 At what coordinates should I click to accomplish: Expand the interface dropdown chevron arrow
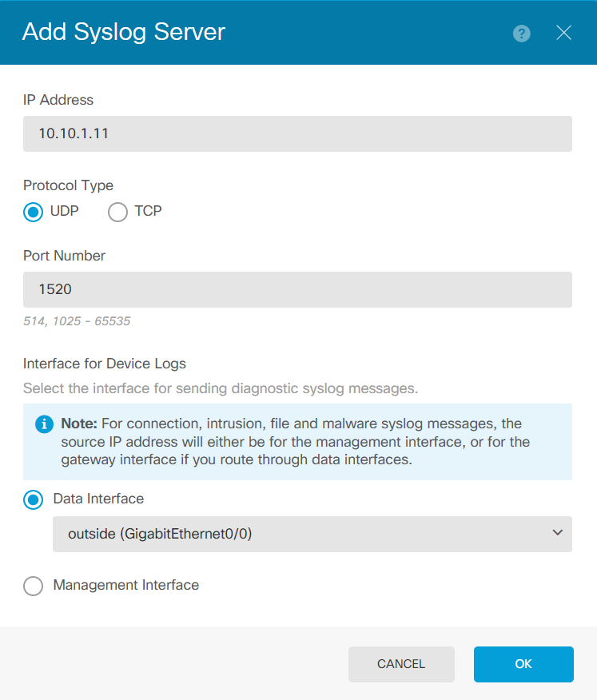(x=557, y=533)
